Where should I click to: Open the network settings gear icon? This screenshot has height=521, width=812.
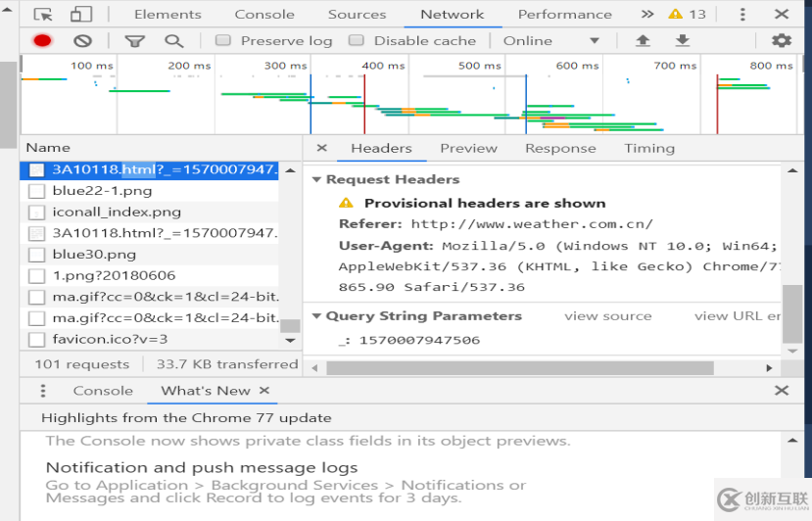click(x=781, y=41)
